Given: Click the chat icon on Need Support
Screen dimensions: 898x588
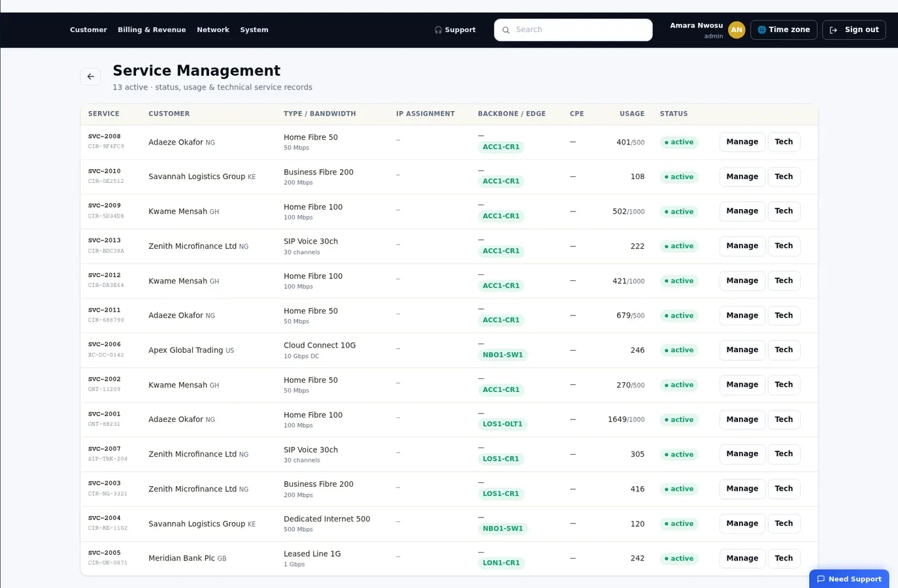Looking at the screenshot, I should point(821,579).
